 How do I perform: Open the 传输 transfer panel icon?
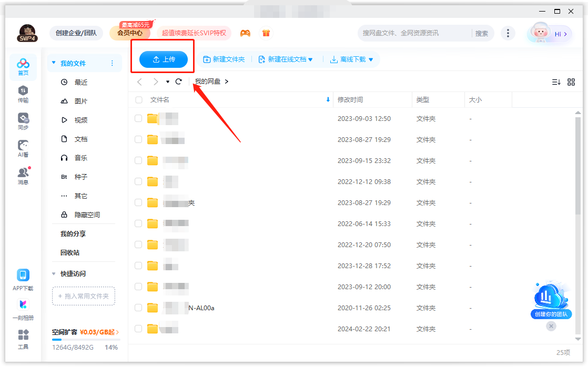(x=23, y=94)
